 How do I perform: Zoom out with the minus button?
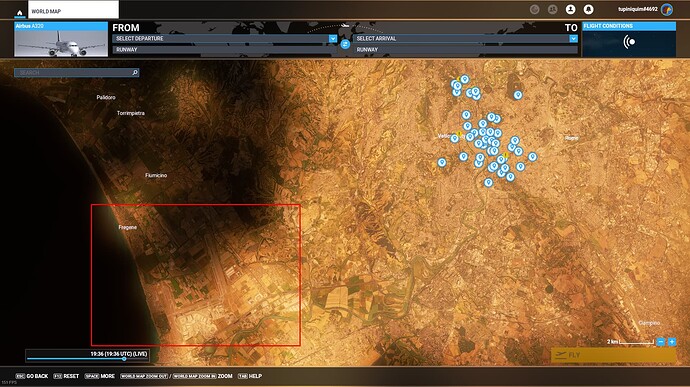pos(661,342)
